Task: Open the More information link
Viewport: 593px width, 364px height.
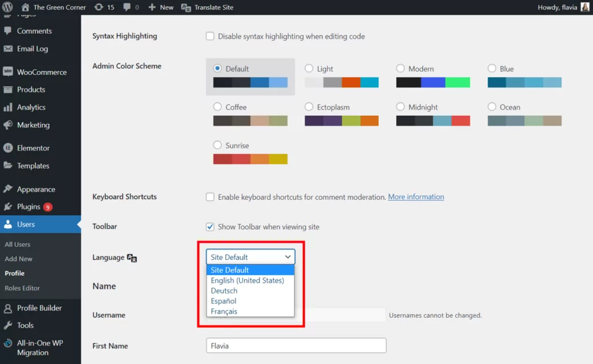Action: 416,197
